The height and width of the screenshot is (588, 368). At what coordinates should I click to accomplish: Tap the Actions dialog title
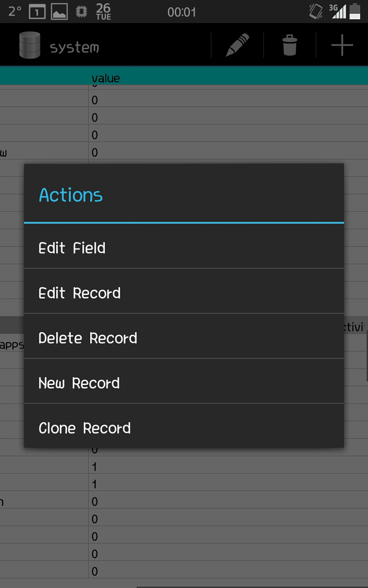click(x=71, y=195)
